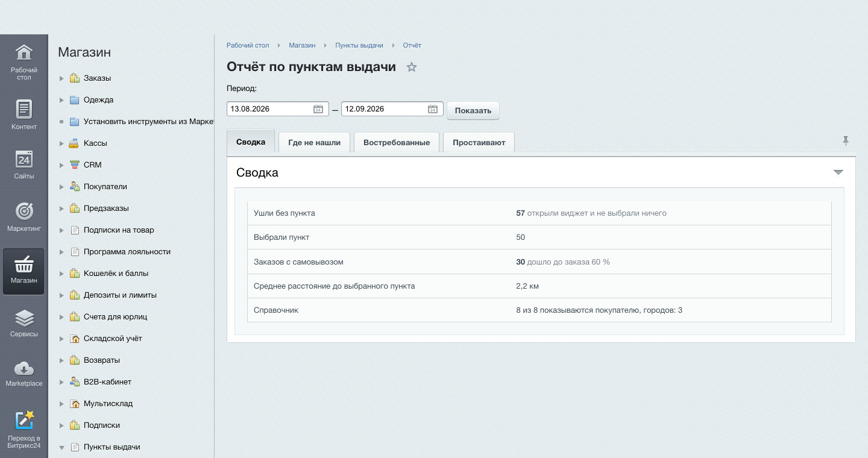Click the CRM funnel icon

(74, 165)
